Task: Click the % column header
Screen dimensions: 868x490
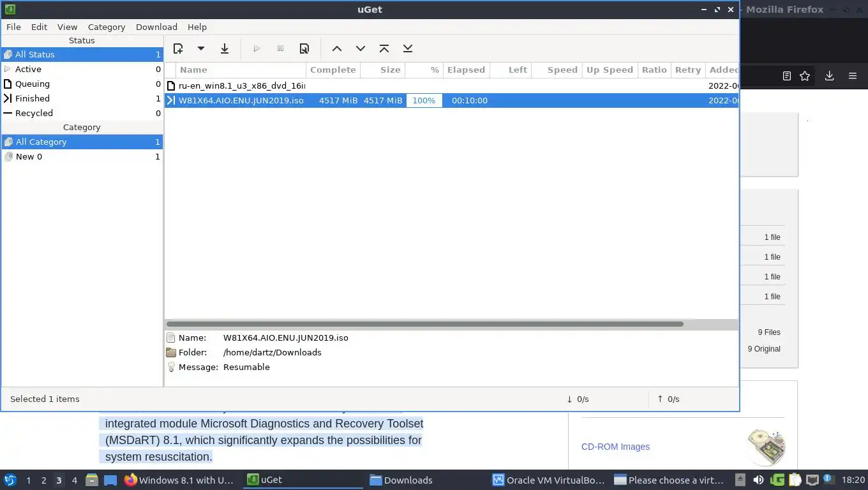Action: tap(424, 70)
